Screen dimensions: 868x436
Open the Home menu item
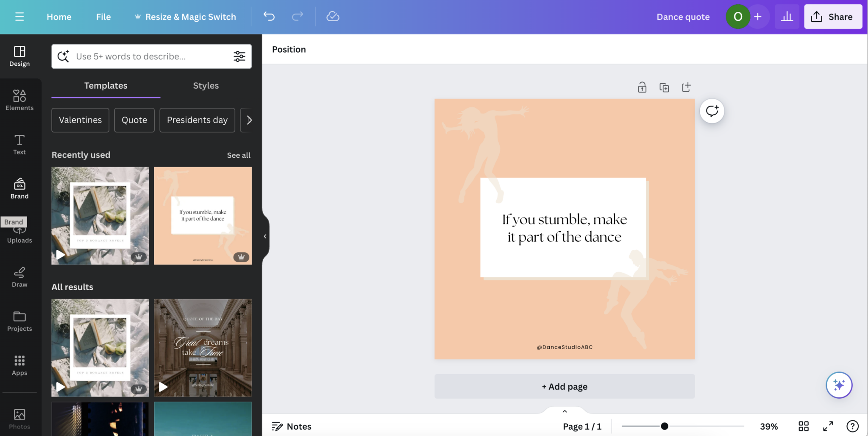tap(59, 17)
